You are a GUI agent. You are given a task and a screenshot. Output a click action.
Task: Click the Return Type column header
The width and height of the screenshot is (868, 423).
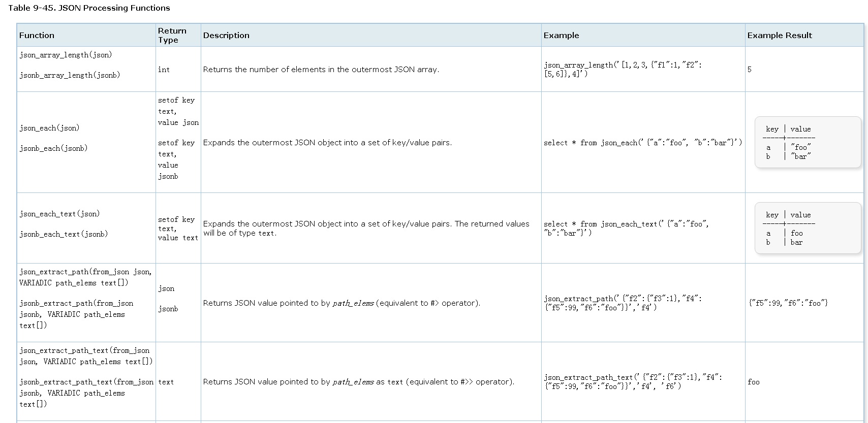172,35
